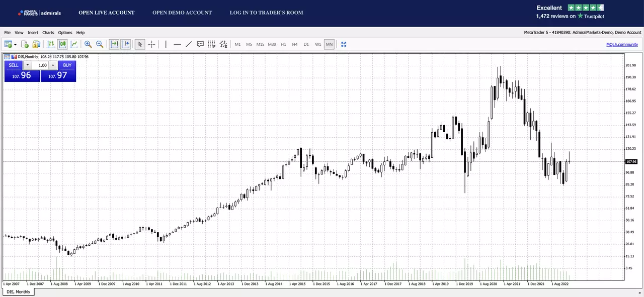Click the fullscreen expand icon

tap(344, 44)
